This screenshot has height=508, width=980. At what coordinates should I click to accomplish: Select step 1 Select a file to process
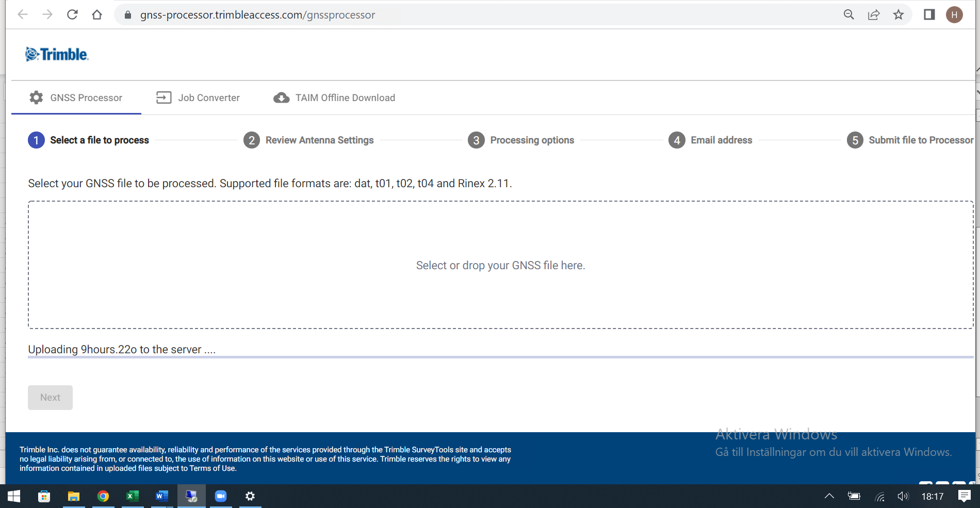[89, 140]
